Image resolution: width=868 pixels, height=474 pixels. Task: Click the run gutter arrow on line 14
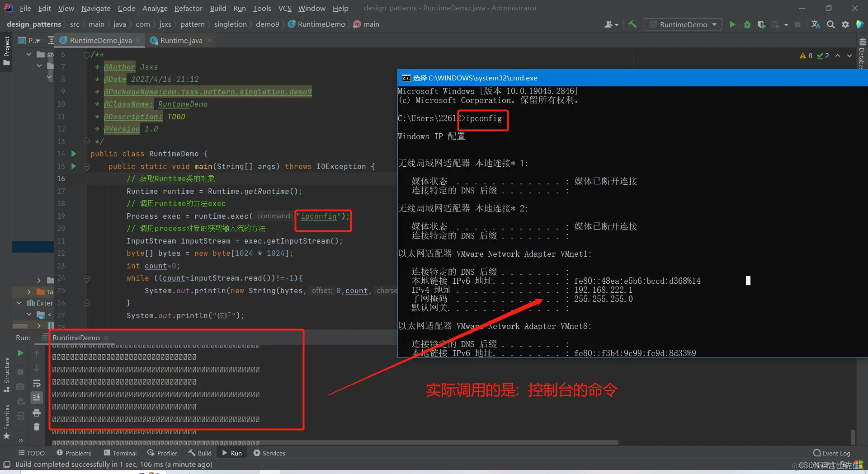[74, 154]
